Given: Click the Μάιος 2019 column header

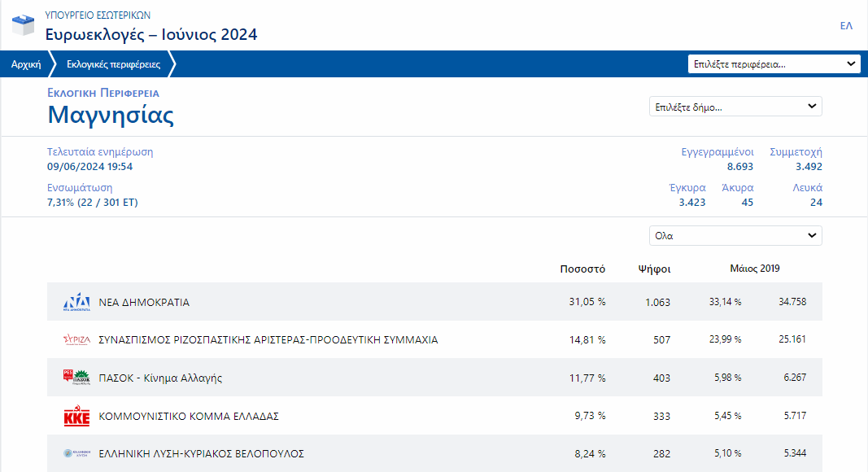Looking at the screenshot, I should pos(755,269).
